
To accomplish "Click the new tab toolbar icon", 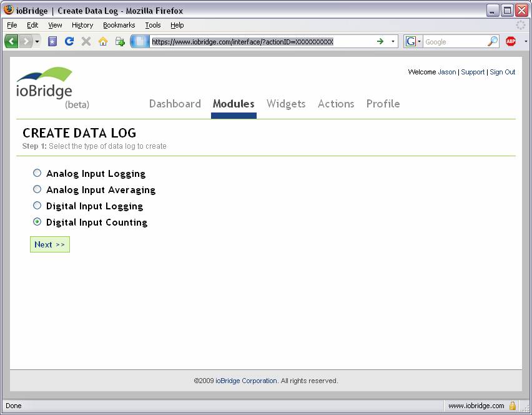I will click(x=120, y=41).
